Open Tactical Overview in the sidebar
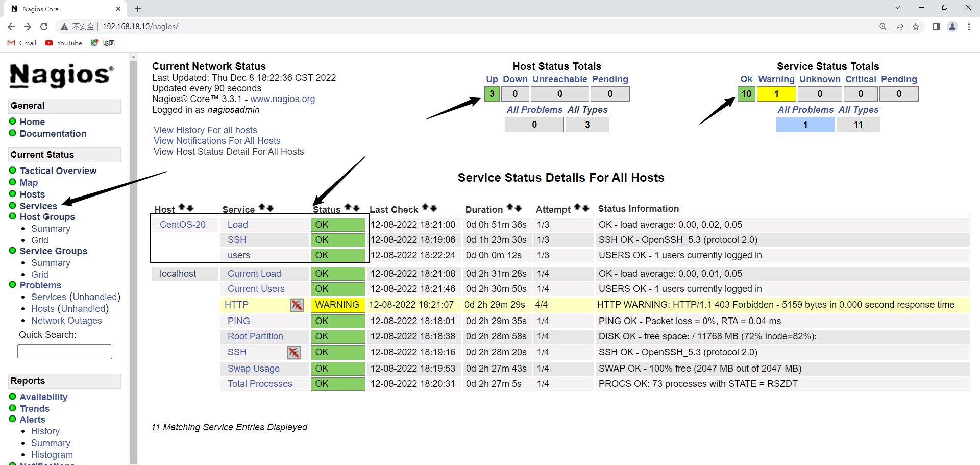 pos(58,171)
